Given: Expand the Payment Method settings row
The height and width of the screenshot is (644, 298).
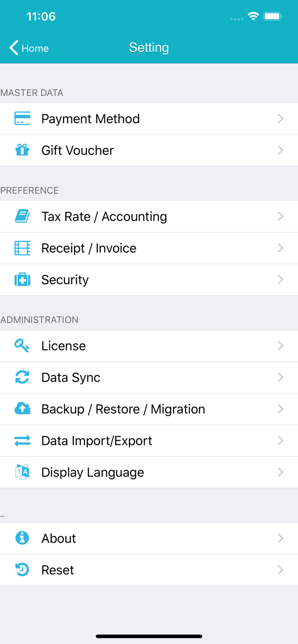Looking at the screenshot, I should (149, 118).
